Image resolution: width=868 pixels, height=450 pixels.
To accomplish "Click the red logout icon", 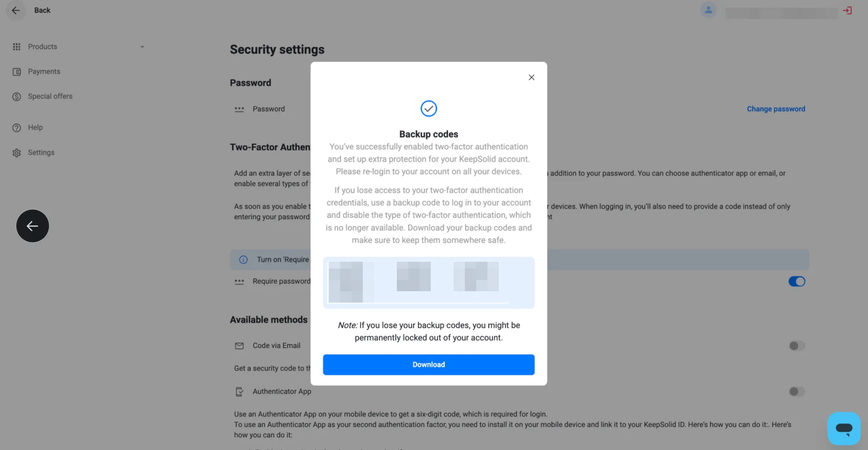I will (x=847, y=10).
